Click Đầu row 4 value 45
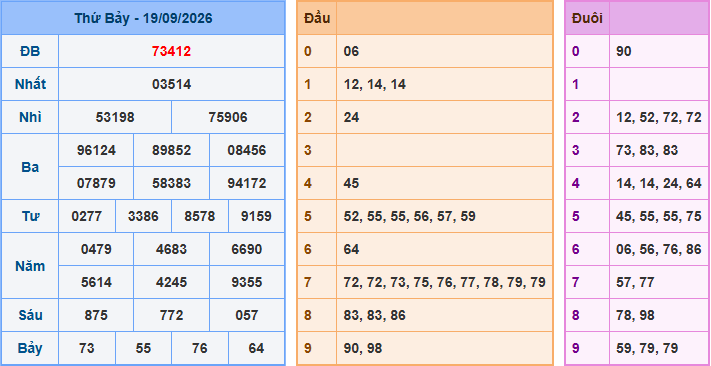711x366 pixels. [x=351, y=183]
